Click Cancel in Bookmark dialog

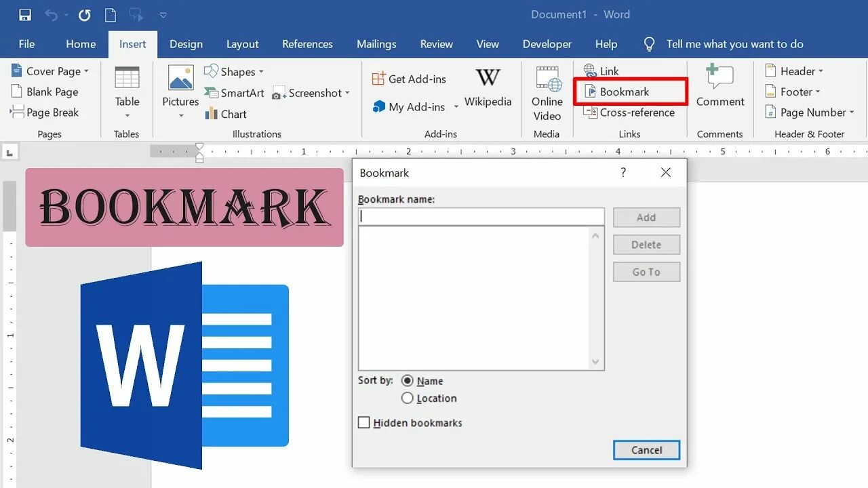646,450
